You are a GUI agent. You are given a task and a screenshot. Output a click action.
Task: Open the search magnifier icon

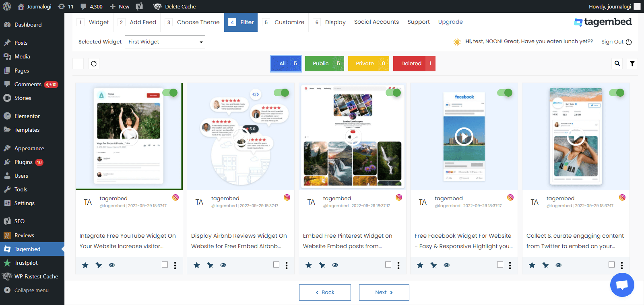(617, 64)
